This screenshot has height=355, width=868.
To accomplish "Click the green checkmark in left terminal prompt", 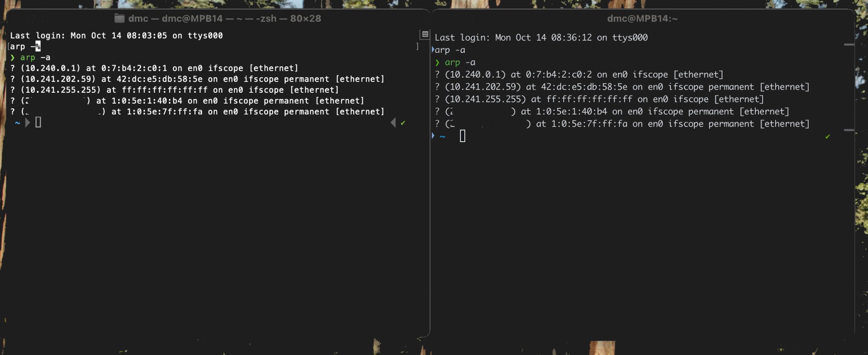I will pos(403,123).
